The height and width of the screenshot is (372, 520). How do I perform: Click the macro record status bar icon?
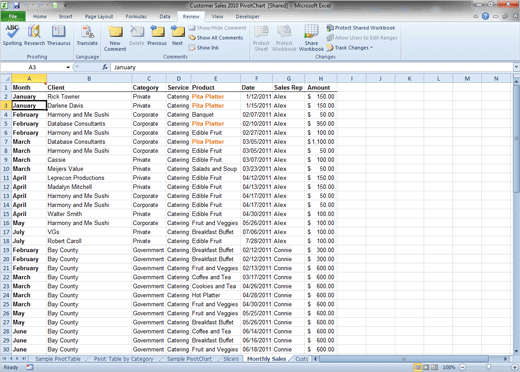pos(30,367)
